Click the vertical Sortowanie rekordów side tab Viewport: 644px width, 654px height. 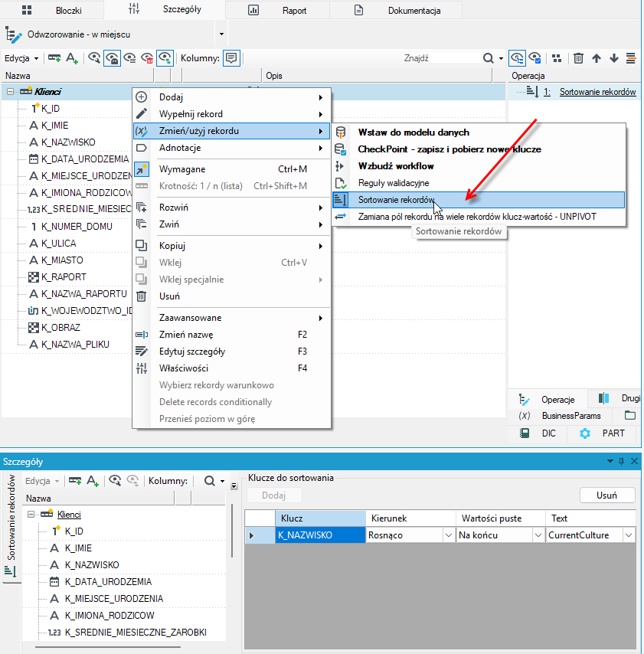click(x=11, y=527)
